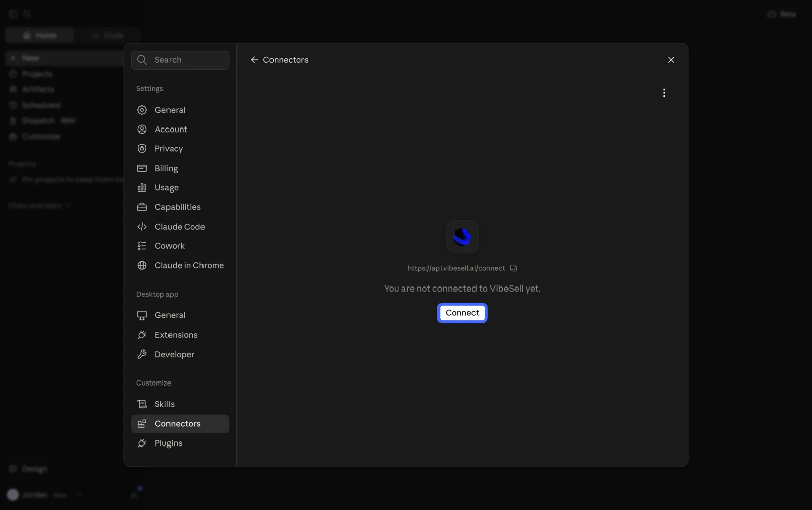
Task: Click the globe icon beside Claude in Chrome
Action: (142, 265)
